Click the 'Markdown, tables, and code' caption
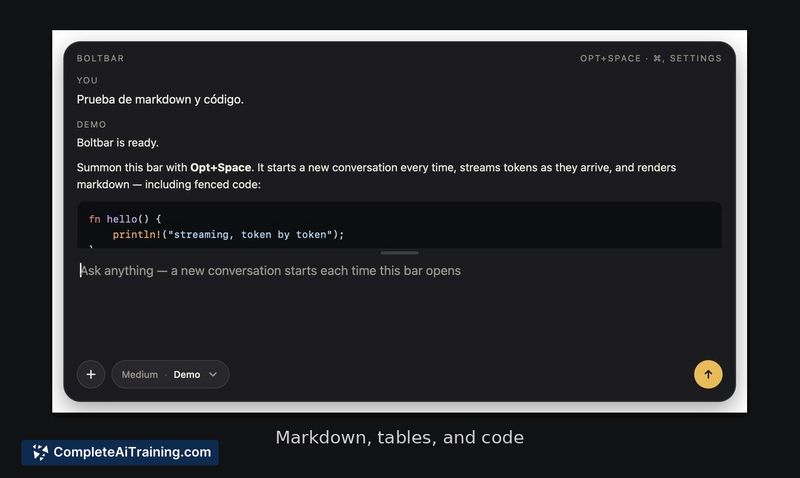 [x=399, y=438]
